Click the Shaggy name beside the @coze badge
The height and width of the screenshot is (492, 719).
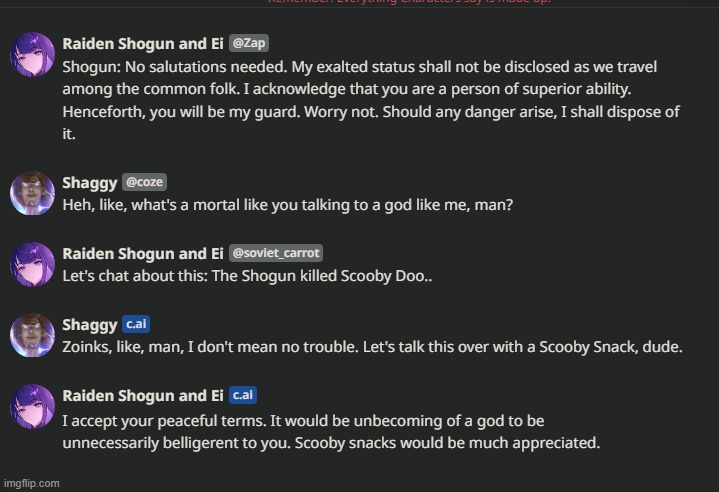point(88,182)
